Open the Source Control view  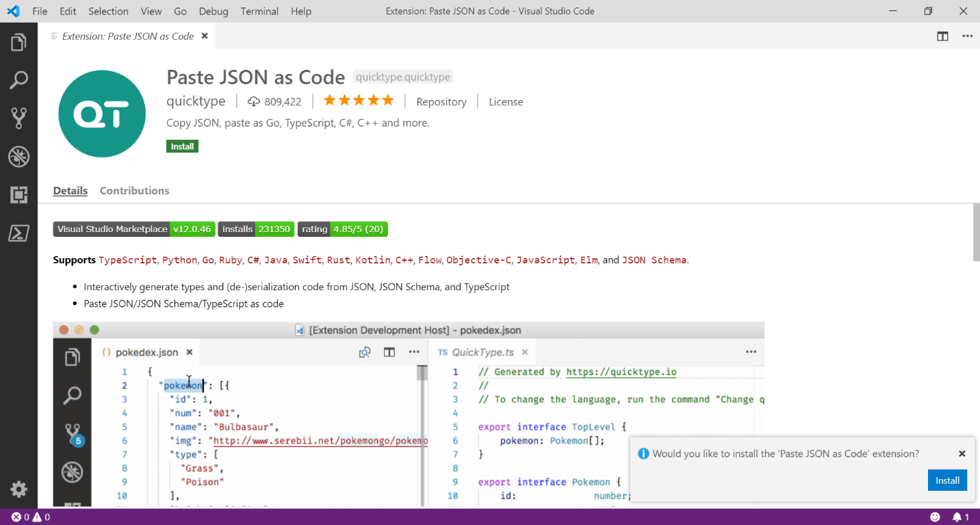18,118
